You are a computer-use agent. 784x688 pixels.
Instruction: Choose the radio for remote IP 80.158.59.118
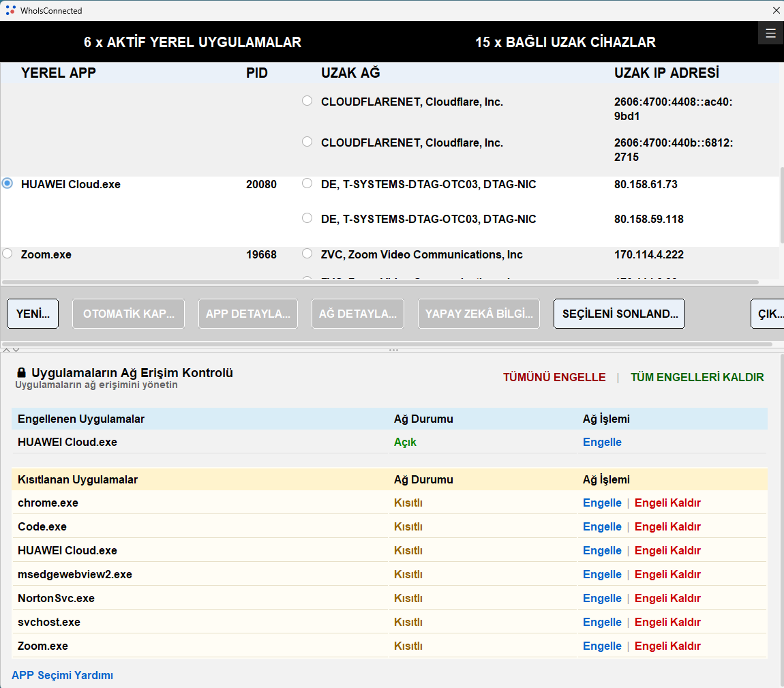pyautogui.click(x=307, y=218)
